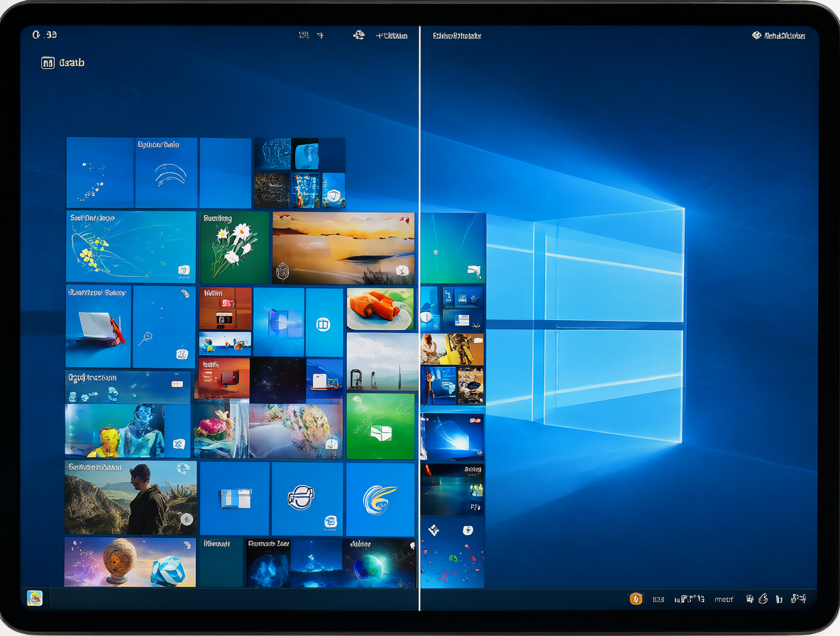Open the sunset landscape wide tile
840x636 pixels.
pos(343,248)
